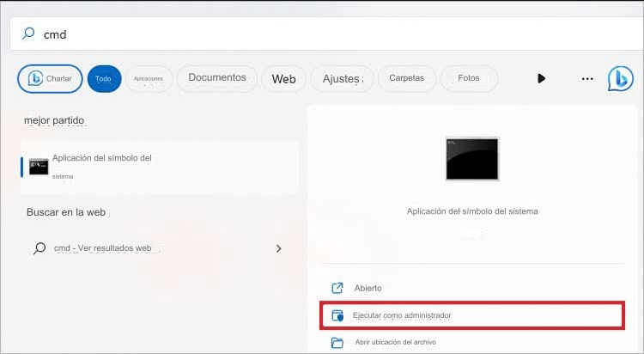
Task: Switch to the Aplicaciones filter tab
Action: coord(149,78)
